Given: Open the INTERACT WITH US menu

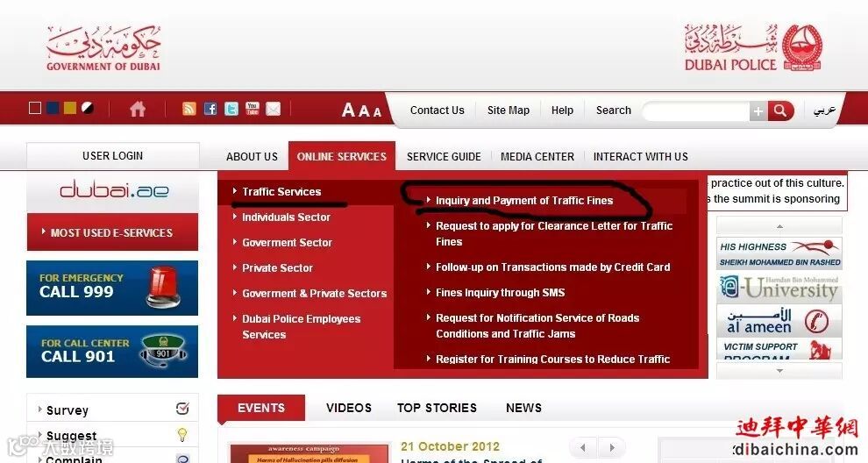Looking at the screenshot, I should (x=641, y=157).
